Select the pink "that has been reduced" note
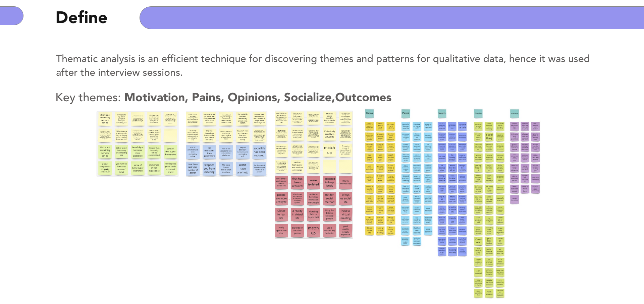Viewport: 644px width, 304px height. pos(297,182)
